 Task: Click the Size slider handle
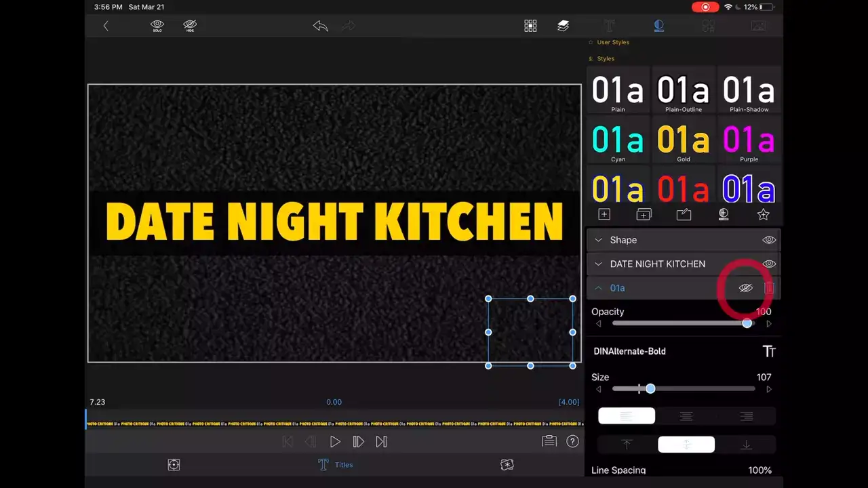tap(650, 389)
